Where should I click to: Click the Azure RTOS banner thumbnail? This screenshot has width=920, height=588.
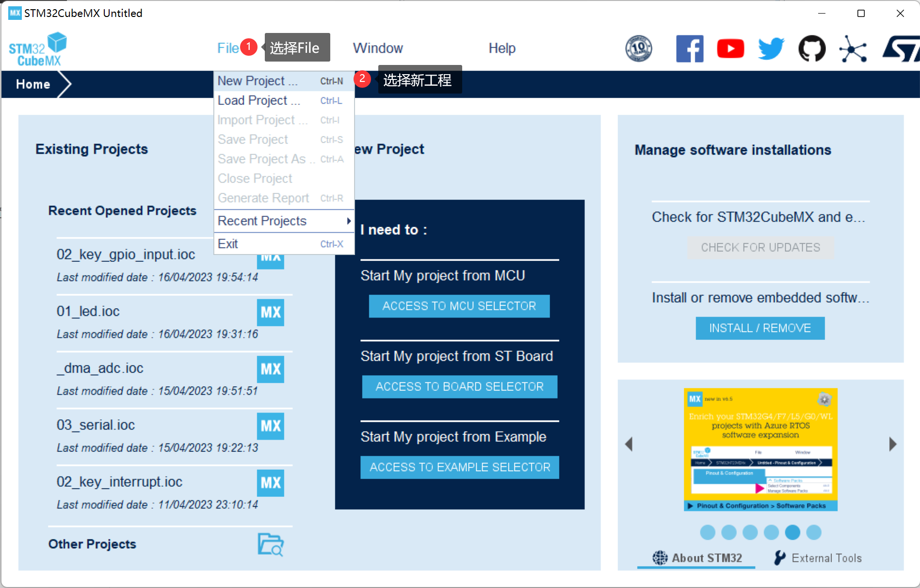coord(760,449)
